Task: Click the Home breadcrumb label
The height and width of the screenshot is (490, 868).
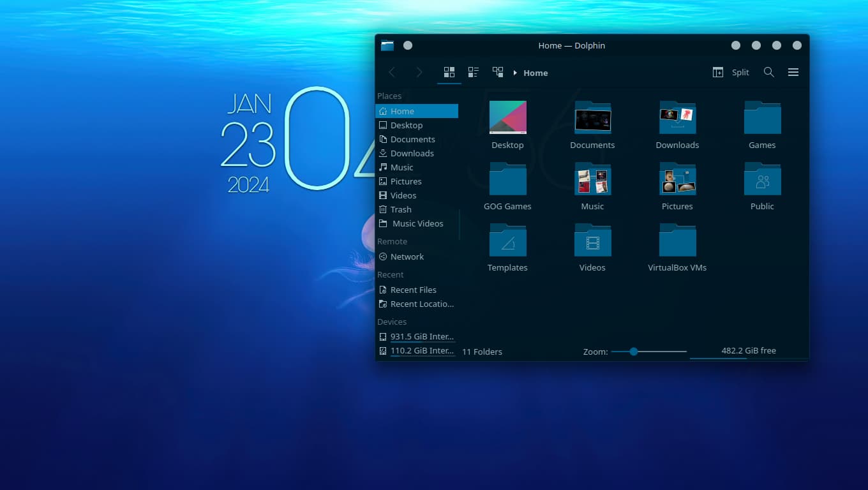Action: 535,73
